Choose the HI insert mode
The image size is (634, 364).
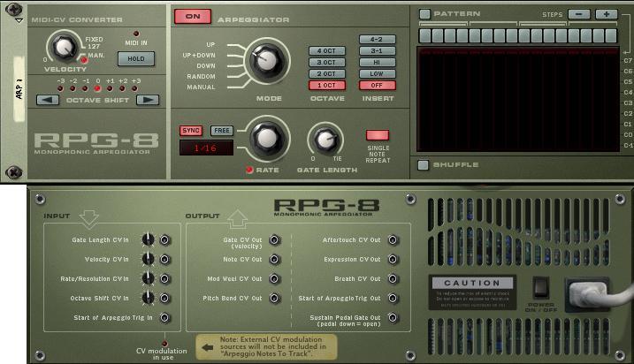point(378,62)
